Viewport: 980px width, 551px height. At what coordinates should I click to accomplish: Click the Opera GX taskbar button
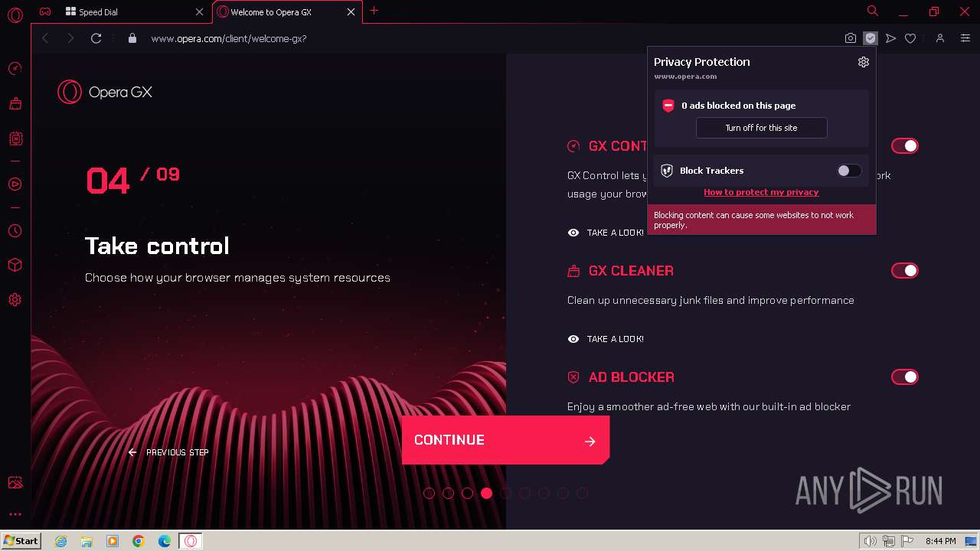click(x=191, y=541)
